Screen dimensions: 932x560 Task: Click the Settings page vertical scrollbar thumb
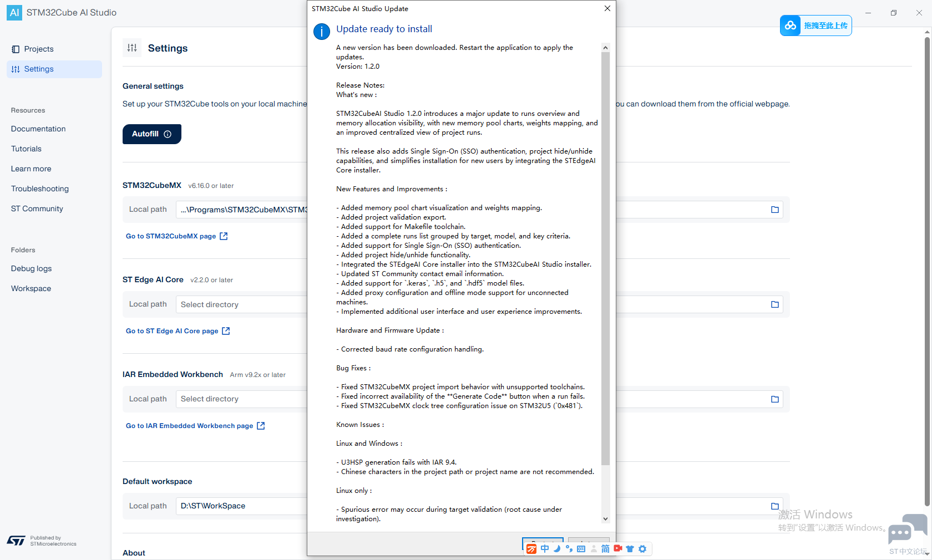point(927,272)
